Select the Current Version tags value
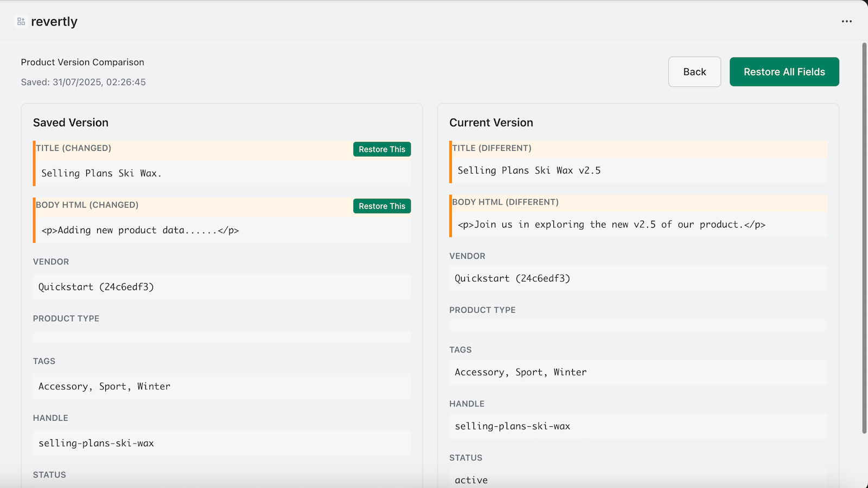Viewport: 868px width, 488px height. 520,373
